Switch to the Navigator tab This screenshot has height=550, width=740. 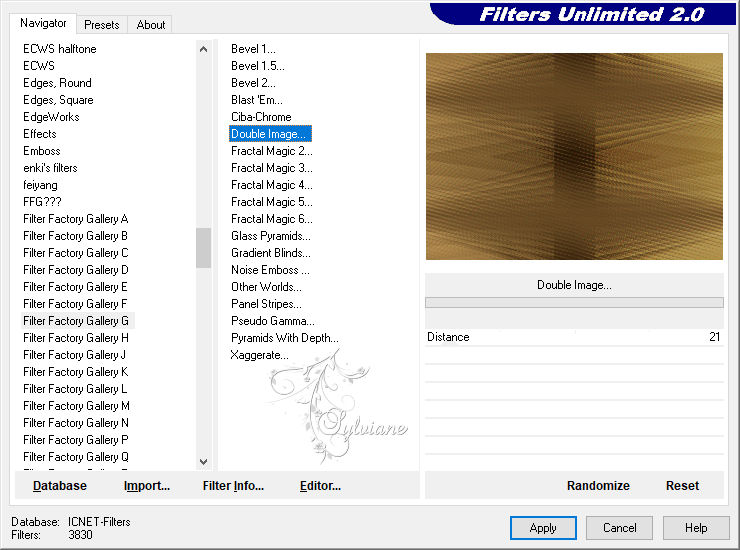(43, 23)
